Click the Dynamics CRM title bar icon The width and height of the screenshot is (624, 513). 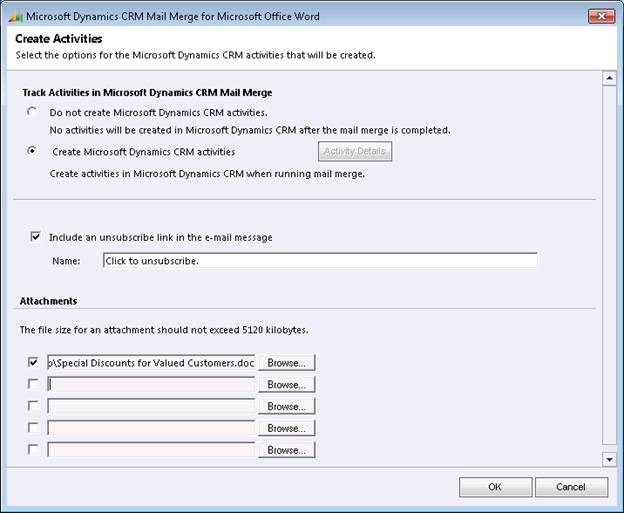[15, 16]
